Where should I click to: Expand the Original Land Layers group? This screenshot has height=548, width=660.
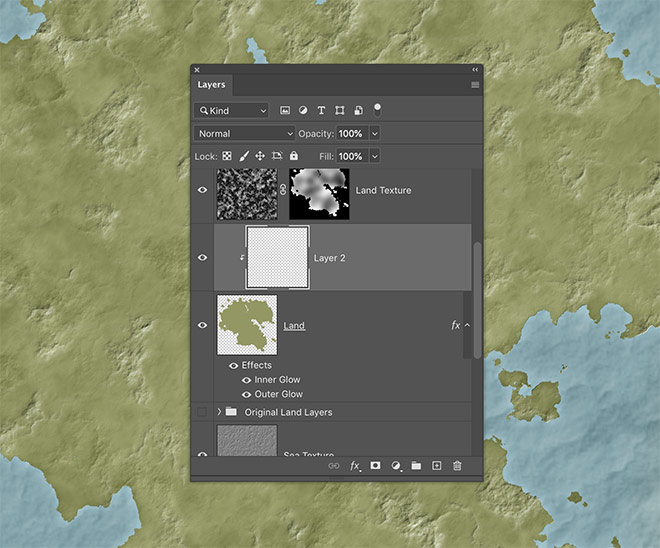pyautogui.click(x=217, y=412)
